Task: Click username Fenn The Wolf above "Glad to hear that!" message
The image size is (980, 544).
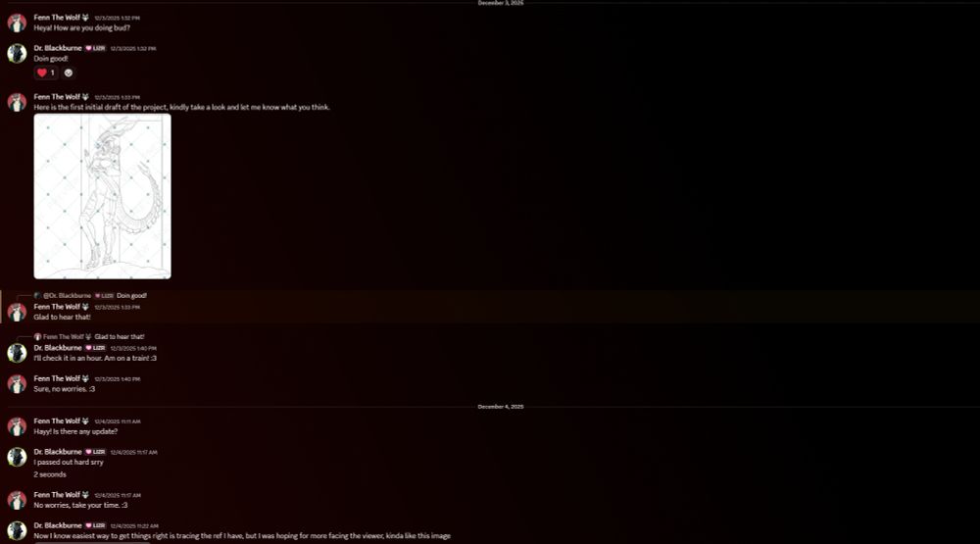Action: click(x=57, y=307)
